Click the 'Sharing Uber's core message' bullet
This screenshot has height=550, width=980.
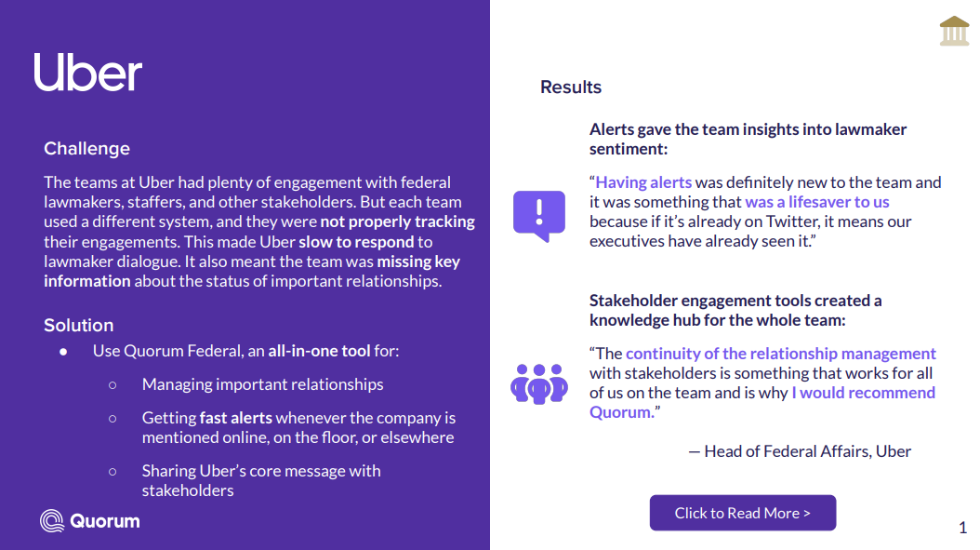pyautogui.click(x=261, y=471)
